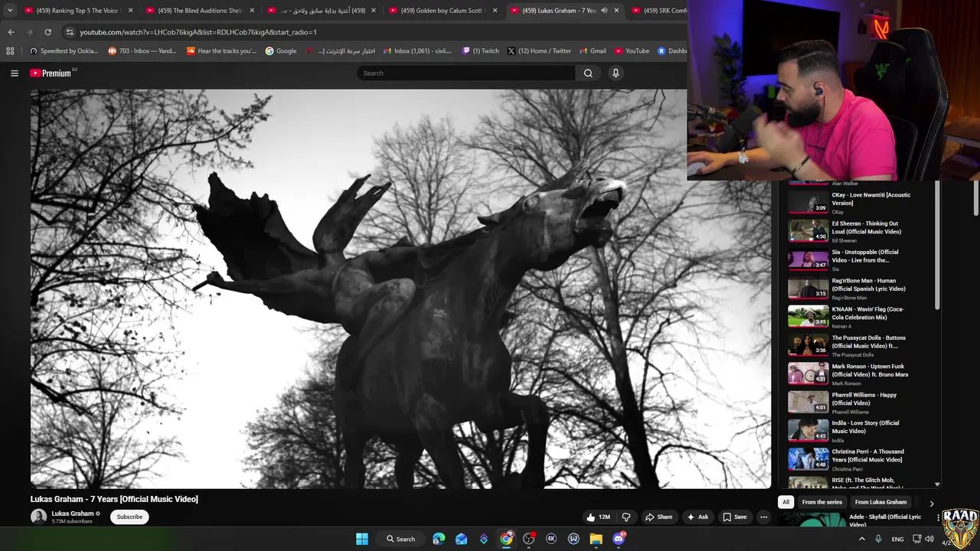Viewport: 980px width, 551px height.
Task: Open the Speedtest by Ookla bookmark
Action: tap(64, 51)
